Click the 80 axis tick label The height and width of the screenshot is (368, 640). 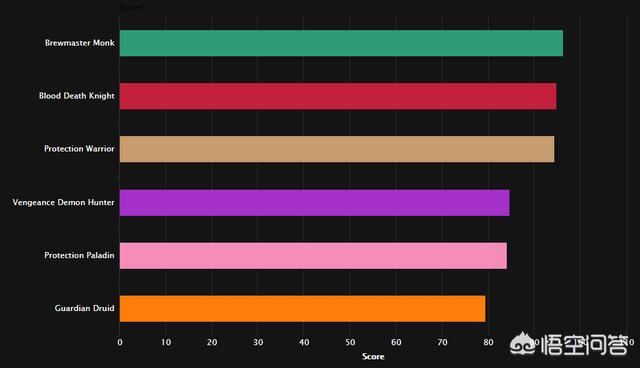click(x=489, y=342)
